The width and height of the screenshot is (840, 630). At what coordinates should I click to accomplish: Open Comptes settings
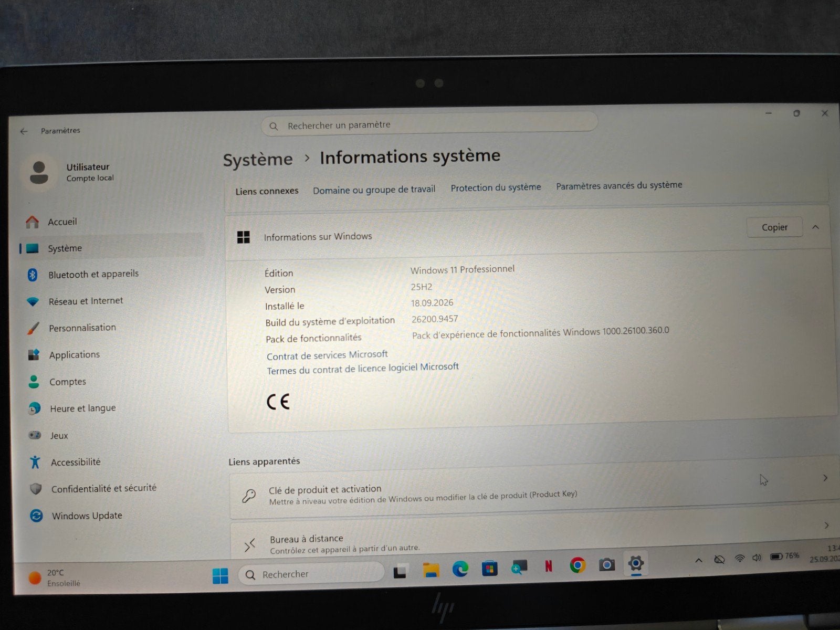pyautogui.click(x=67, y=382)
